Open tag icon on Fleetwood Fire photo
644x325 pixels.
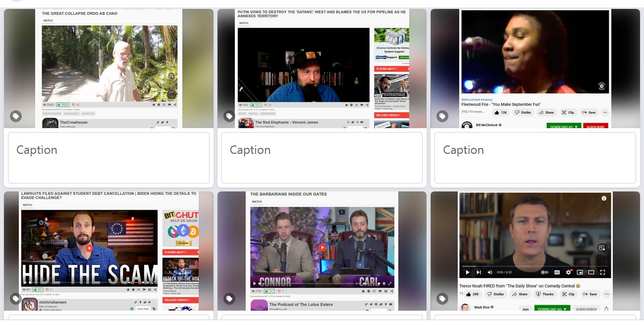coord(442,116)
